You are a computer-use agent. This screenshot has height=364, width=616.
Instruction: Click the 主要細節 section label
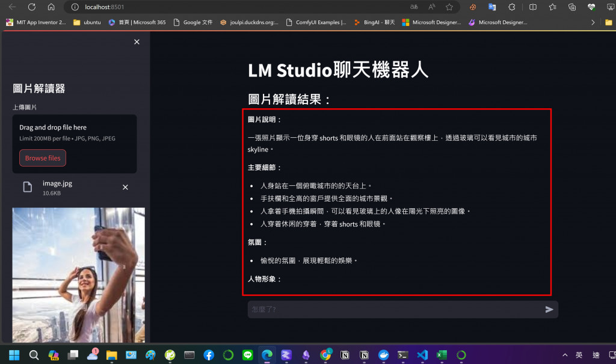265,168
